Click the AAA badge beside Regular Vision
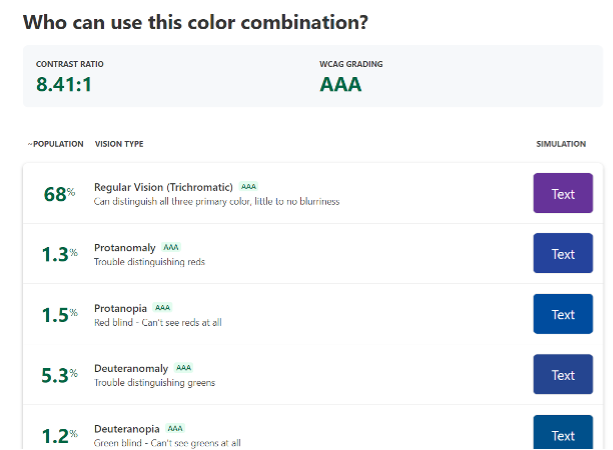The height and width of the screenshot is (450, 613). (x=248, y=187)
